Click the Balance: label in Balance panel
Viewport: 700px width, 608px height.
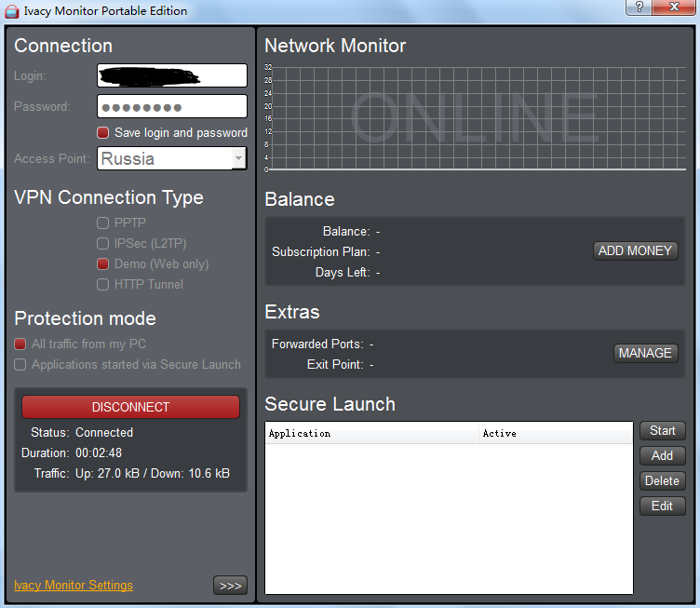346,231
